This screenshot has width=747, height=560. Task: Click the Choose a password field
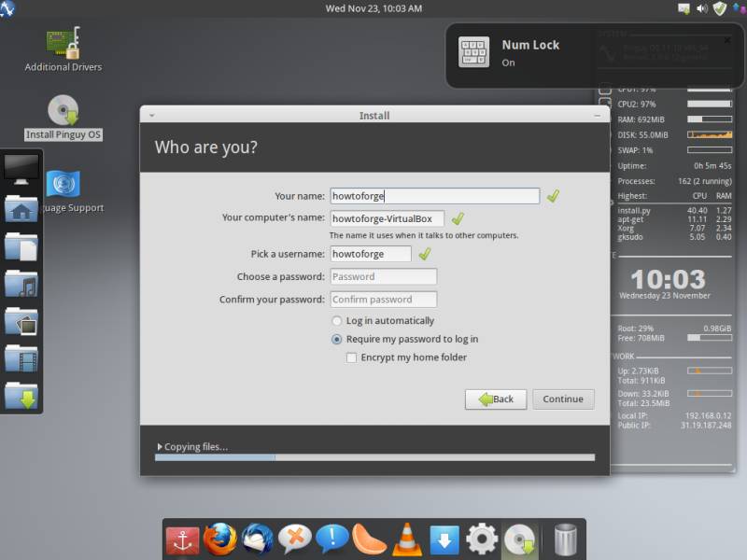[x=383, y=276]
